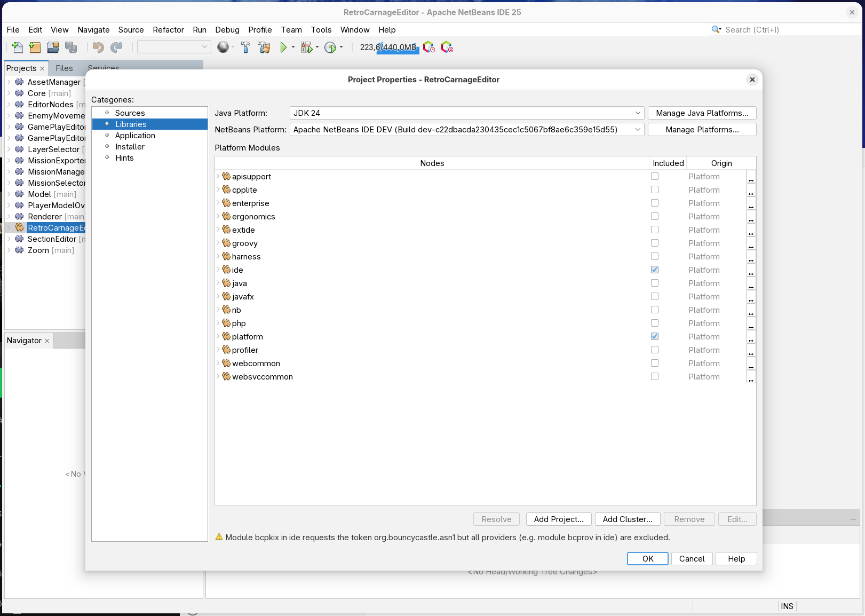Click the search magnifier icon
Image resolution: width=865 pixels, height=616 pixels.
tap(716, 29)
